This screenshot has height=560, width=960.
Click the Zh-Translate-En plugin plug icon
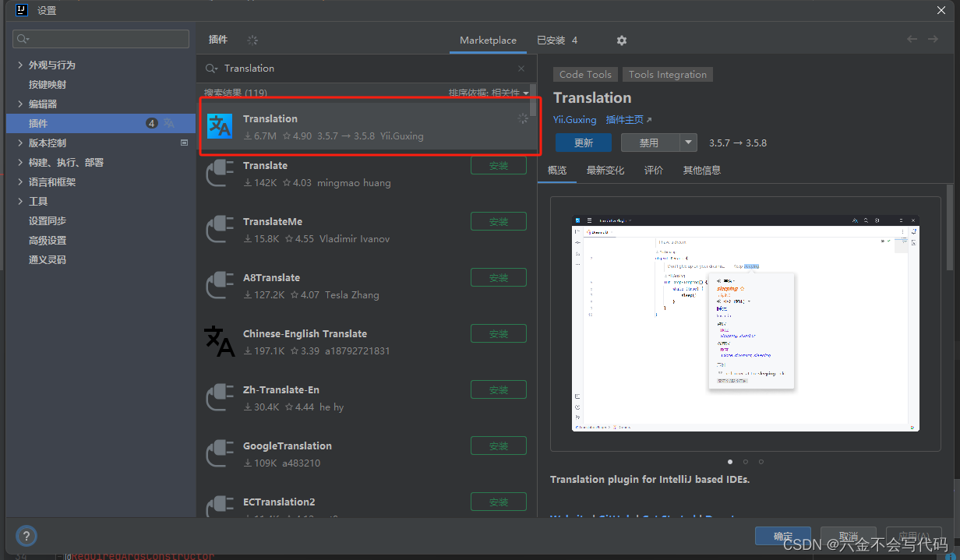point(220,397)
